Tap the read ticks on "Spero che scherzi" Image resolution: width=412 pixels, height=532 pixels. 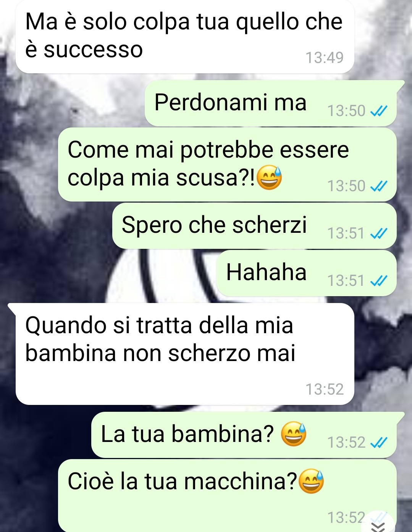click(x=379, y=233)
